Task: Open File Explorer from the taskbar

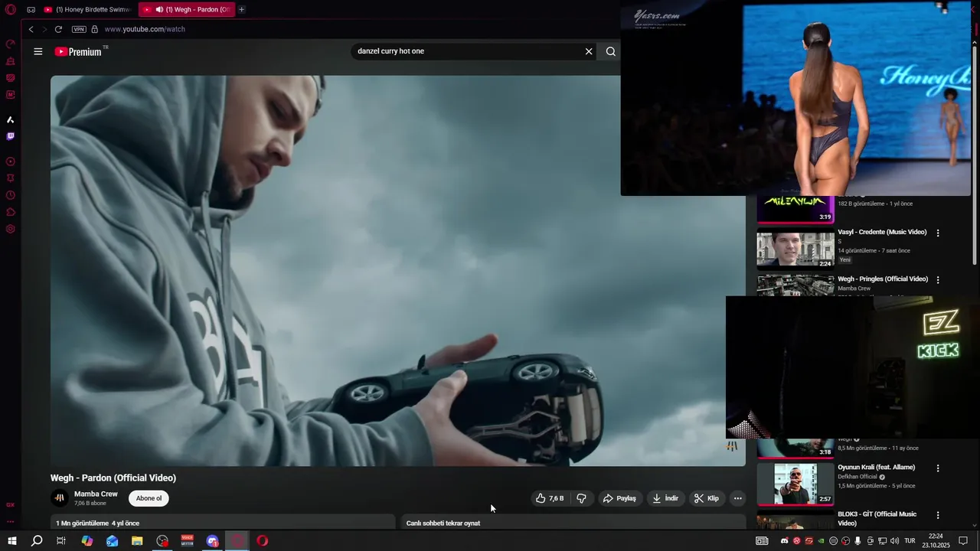Action: coord(137,541)
